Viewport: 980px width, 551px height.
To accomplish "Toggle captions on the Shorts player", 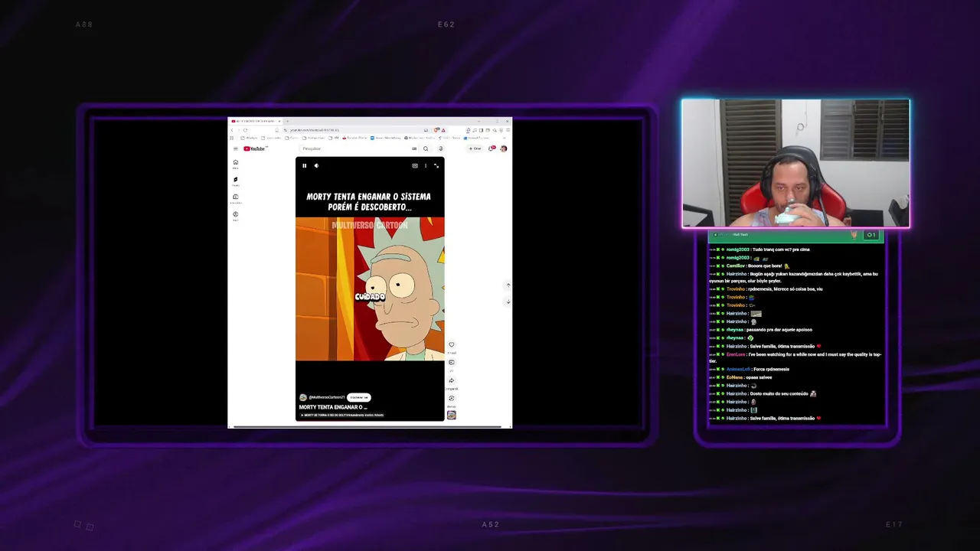I will (415, 165).
